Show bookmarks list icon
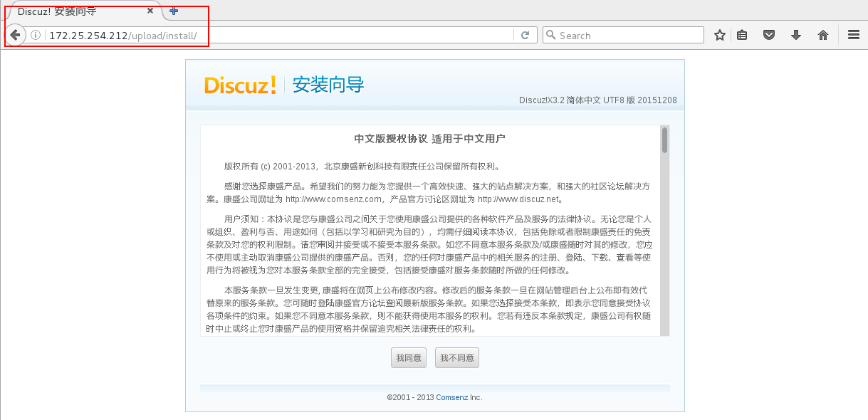 click(742, 35)
